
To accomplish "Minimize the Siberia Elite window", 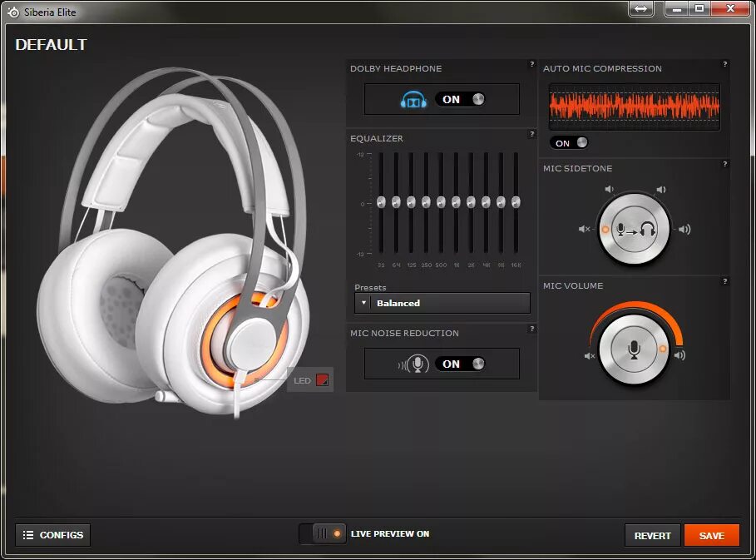I will 676,8.
